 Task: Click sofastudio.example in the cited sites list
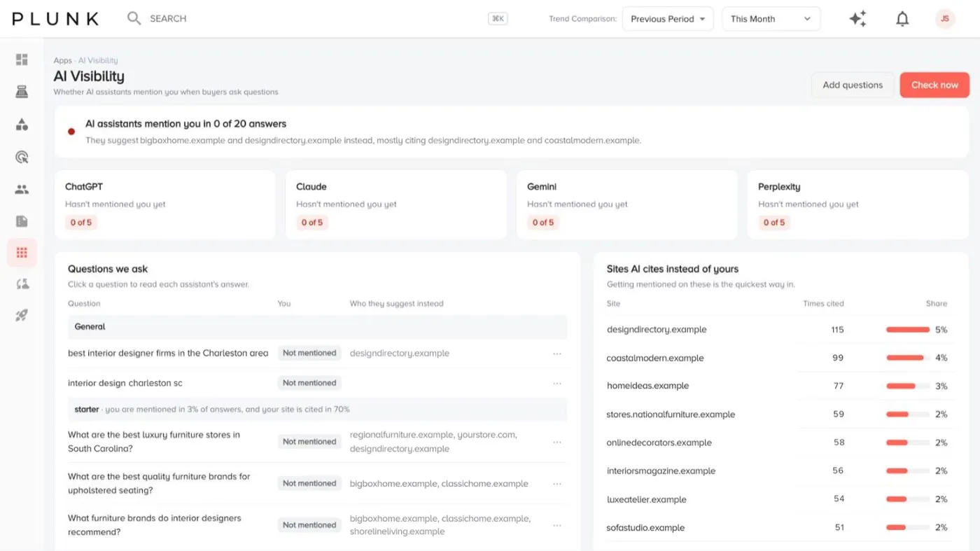click(645, 528)
